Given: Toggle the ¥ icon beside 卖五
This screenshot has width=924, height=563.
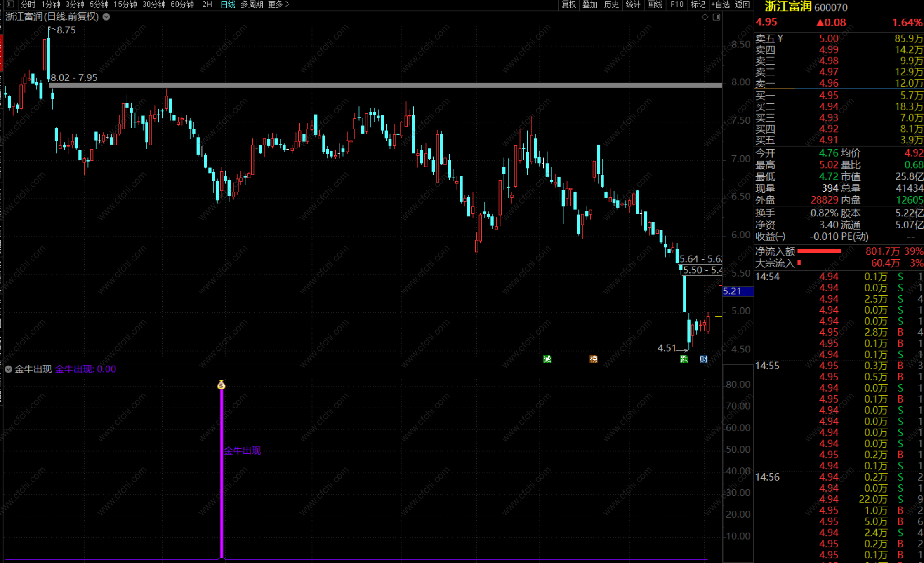Looking at the screenshot, I should [x=780, y=38].
